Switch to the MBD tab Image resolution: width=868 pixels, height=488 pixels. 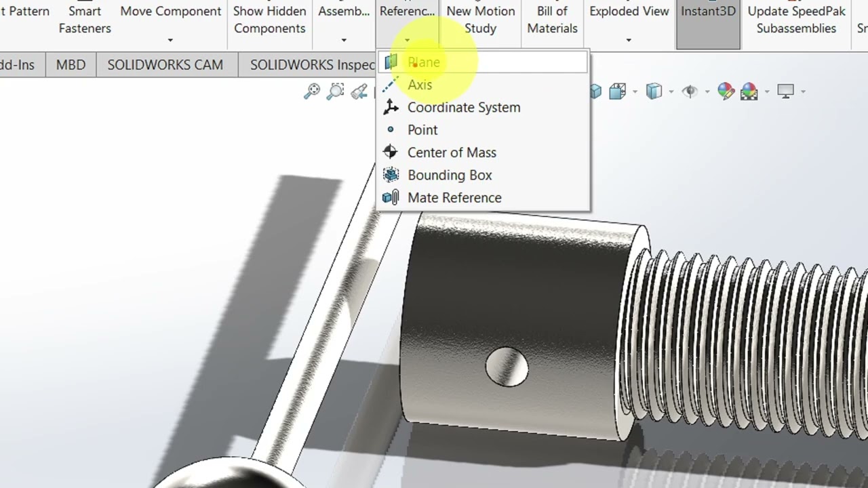point(71,65)
